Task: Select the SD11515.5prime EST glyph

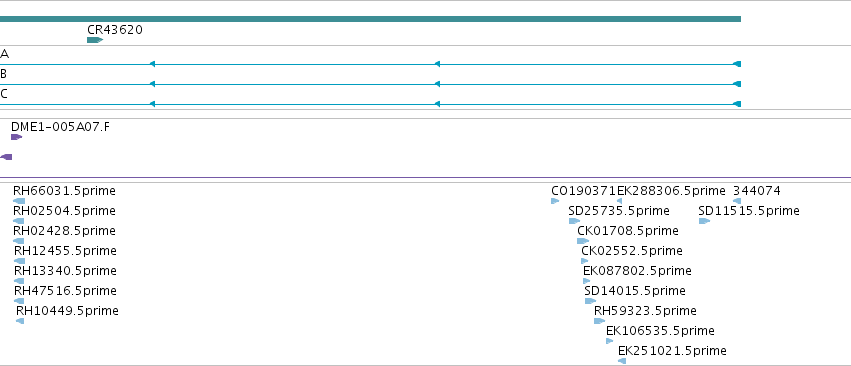Action: pyautogui.click(x=704, y=222)
